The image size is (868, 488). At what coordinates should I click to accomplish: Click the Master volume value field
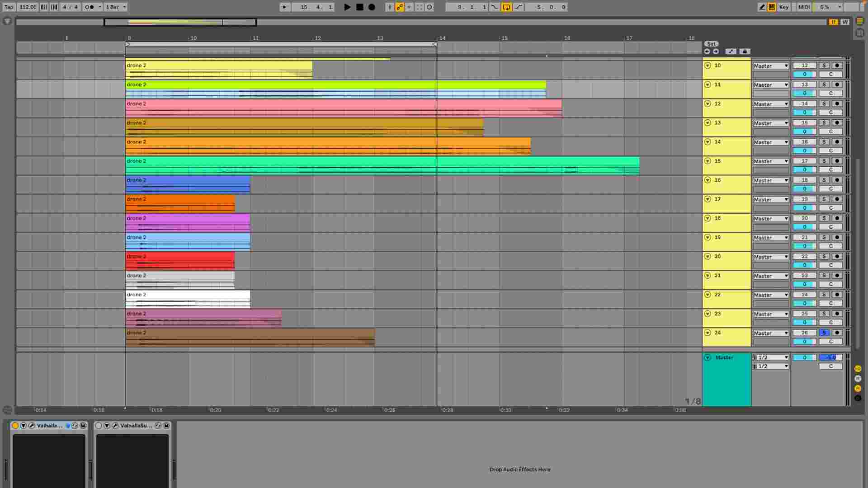pos(830,357)
